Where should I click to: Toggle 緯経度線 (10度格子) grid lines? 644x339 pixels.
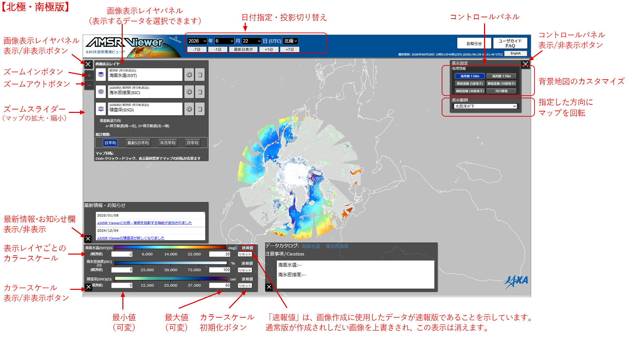(x=501, y=84)
